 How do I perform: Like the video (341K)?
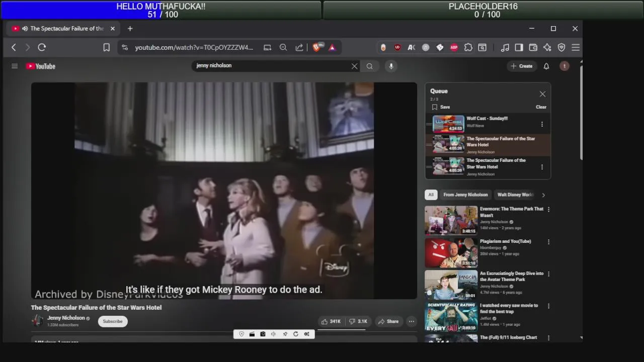[x=331, y=321]
